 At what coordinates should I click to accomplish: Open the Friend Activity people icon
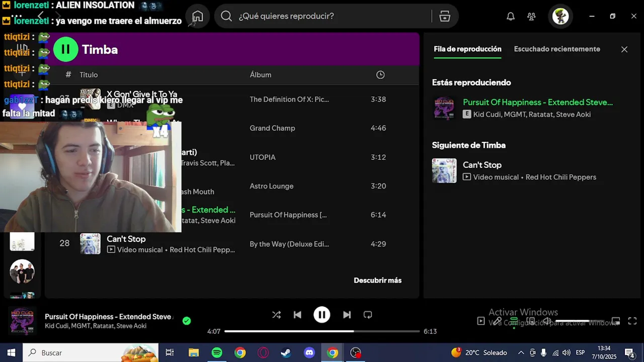click(x=531, y=16)
